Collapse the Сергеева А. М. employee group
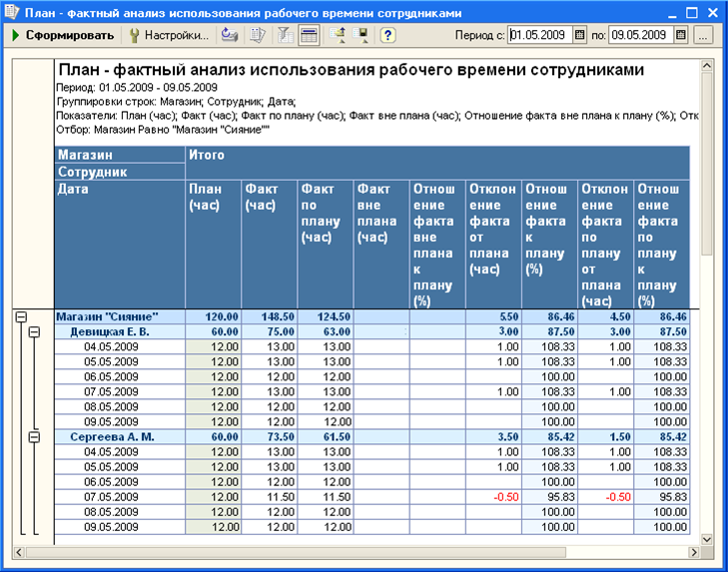This screenshot has width=728, height=572. [x=34, y=437]
